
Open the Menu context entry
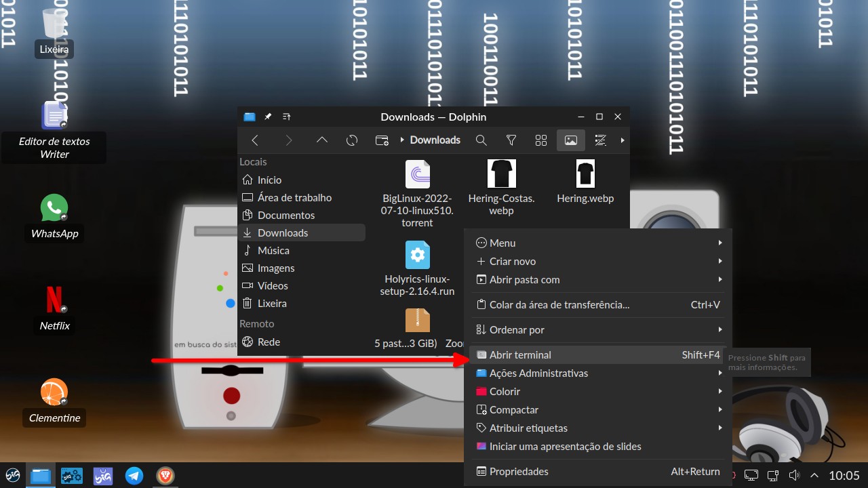click(597, 243)
